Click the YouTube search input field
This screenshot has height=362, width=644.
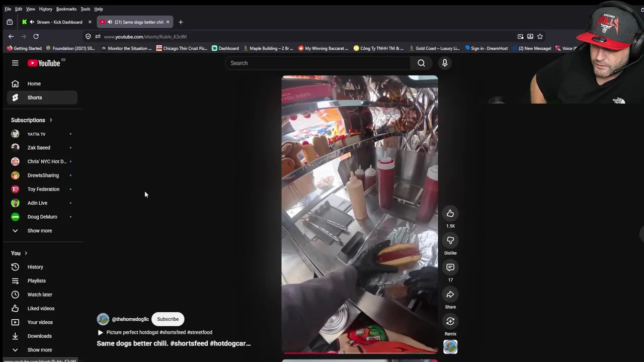317,63
